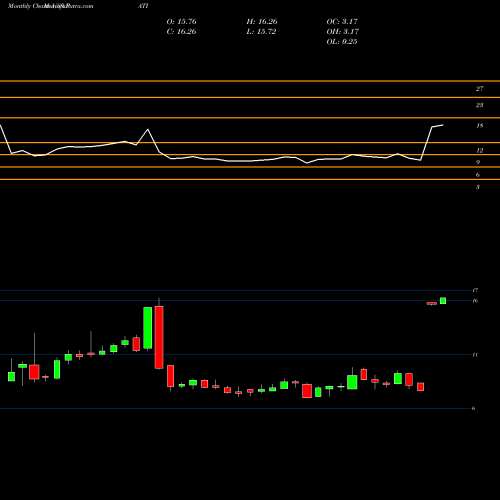
Task: Click the 16 label on candlestick axis
Action: (475, 301)
